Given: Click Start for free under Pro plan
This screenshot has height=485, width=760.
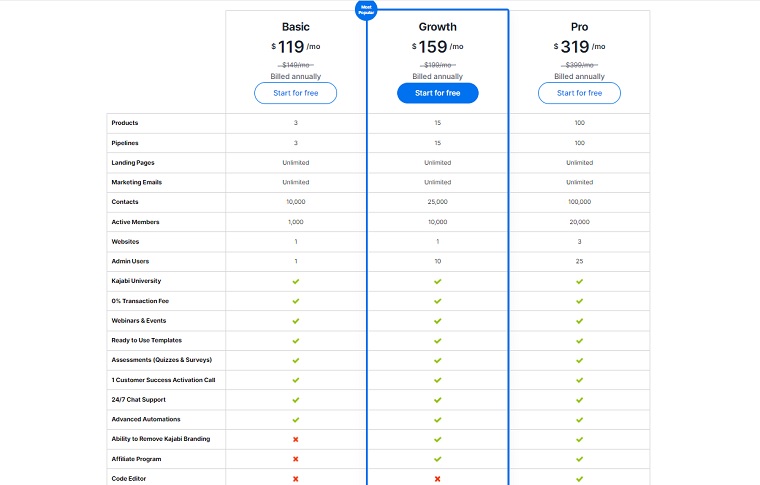Looking at the screenshot, I should pos(579,93).
